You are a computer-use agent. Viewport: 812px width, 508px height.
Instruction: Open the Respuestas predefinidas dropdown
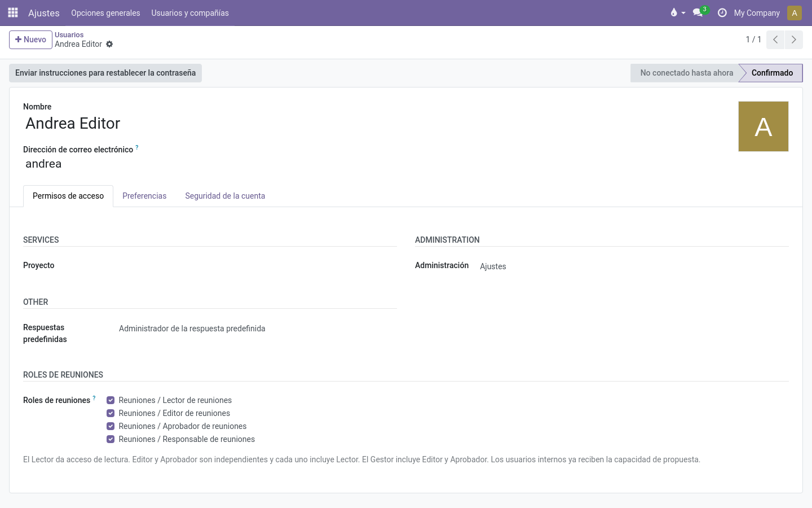[x=257, y=329]
